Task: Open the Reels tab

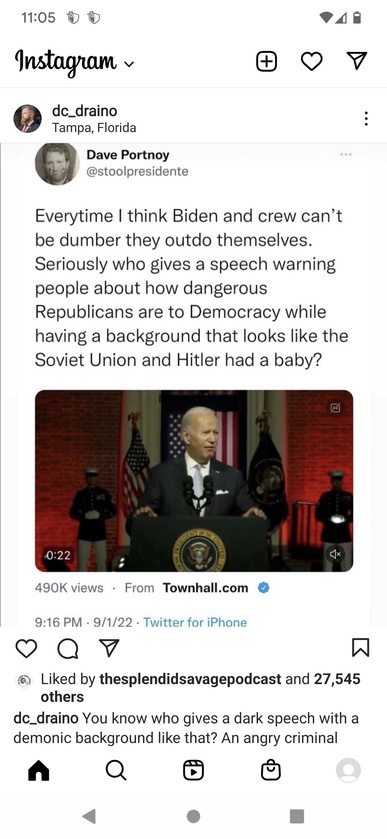Action: 193,771
